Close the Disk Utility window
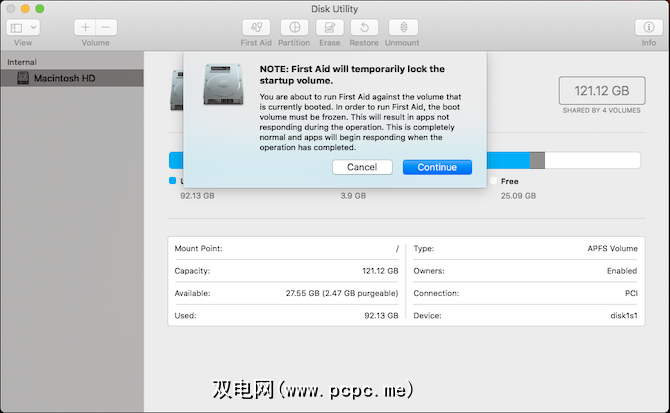Image resolution: width=670 pixels, height=413 pixels. click(11, 9)
